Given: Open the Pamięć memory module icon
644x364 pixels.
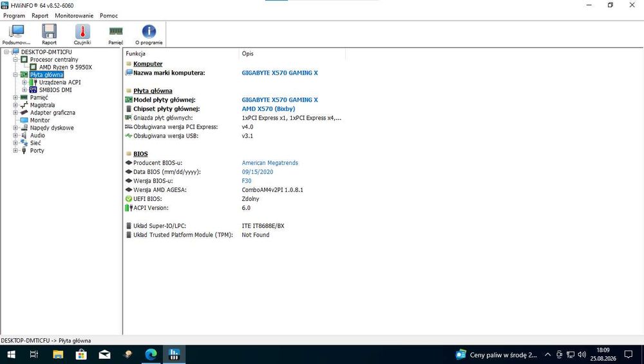Looking at the screenshot, I should tap(116, 31).
